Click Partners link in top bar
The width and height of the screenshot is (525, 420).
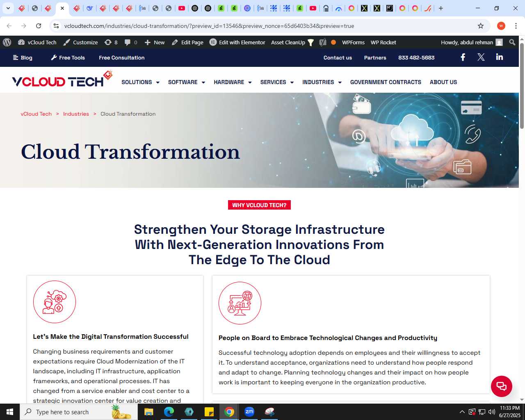(375, 58)
